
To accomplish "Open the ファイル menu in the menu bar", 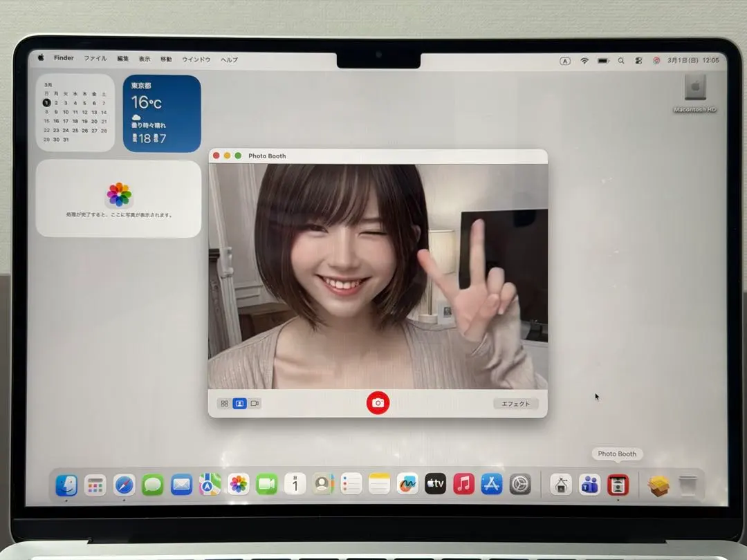I will [x=95, y=59].
